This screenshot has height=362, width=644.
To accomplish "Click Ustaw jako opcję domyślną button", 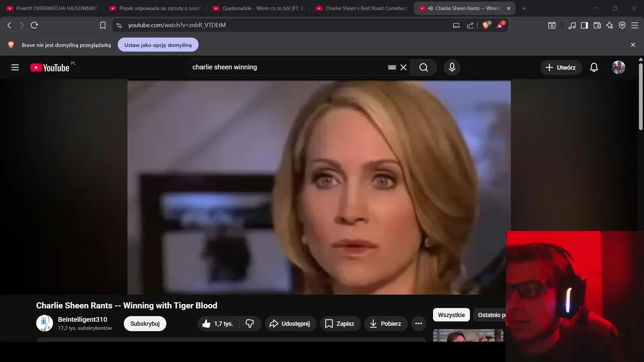I will (x=158, y=45).
